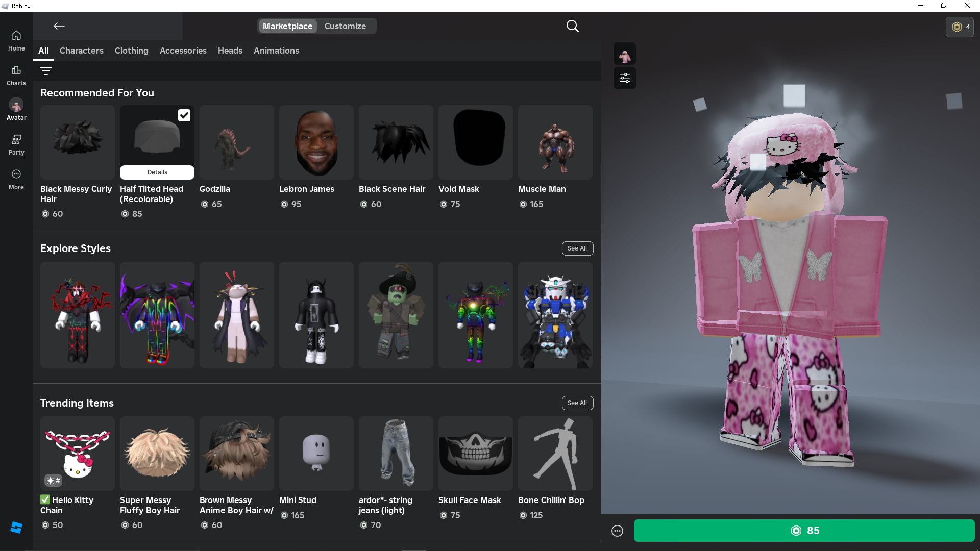Open the green zombie pirate style
The image size is (980, 551).
(396, 315)
